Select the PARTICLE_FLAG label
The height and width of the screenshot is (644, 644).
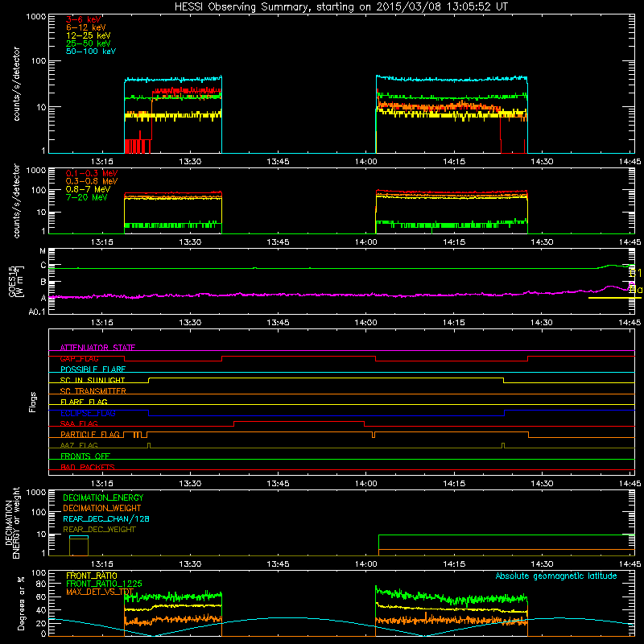tap(90, 434)
